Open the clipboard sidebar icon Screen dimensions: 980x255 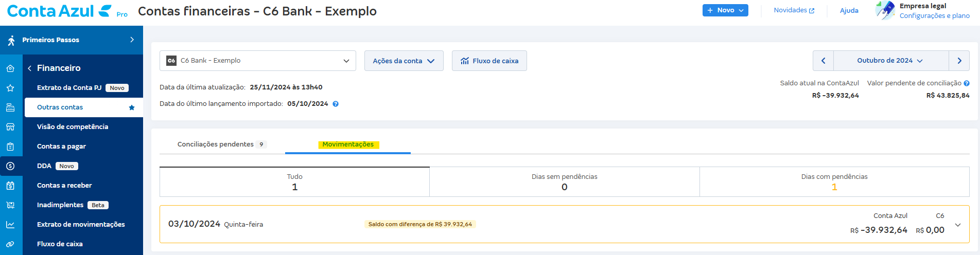pos(10,147)
